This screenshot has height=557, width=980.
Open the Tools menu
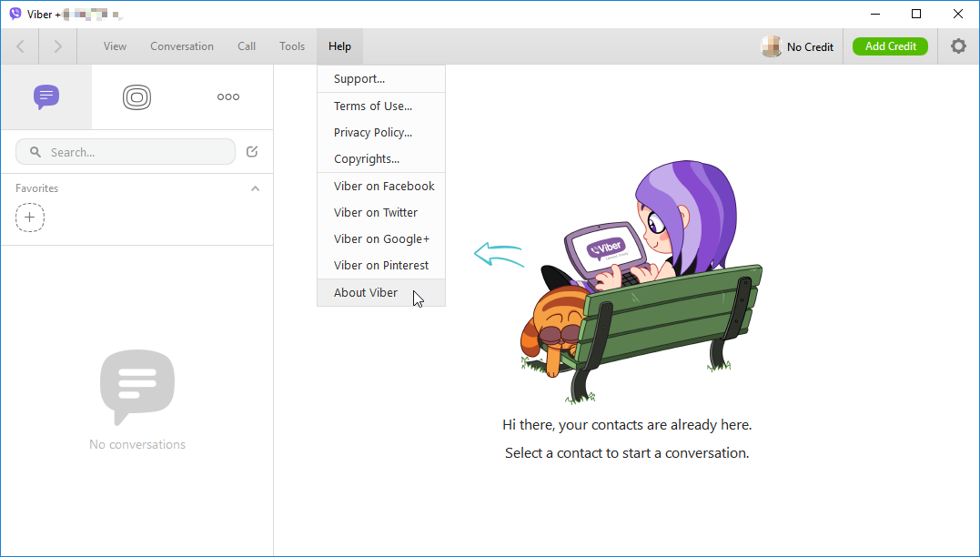(x=292, y=46)
